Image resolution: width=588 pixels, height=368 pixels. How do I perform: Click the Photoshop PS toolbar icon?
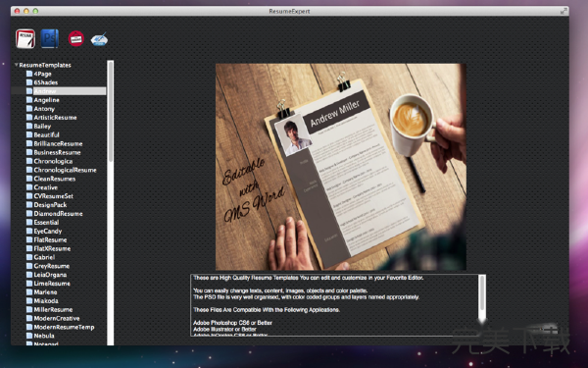pos(50,38)
